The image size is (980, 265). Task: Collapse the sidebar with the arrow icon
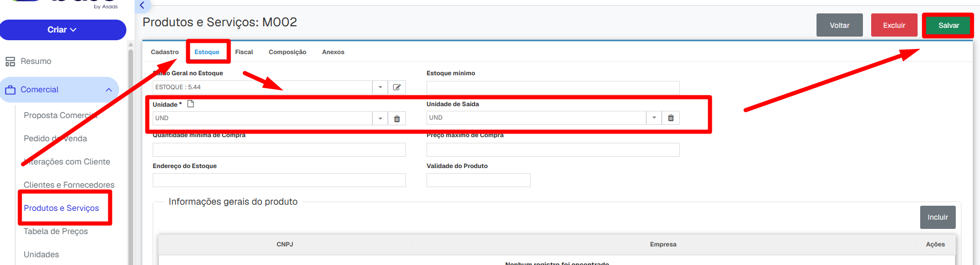pyautogui.click(x=142, y=6)
